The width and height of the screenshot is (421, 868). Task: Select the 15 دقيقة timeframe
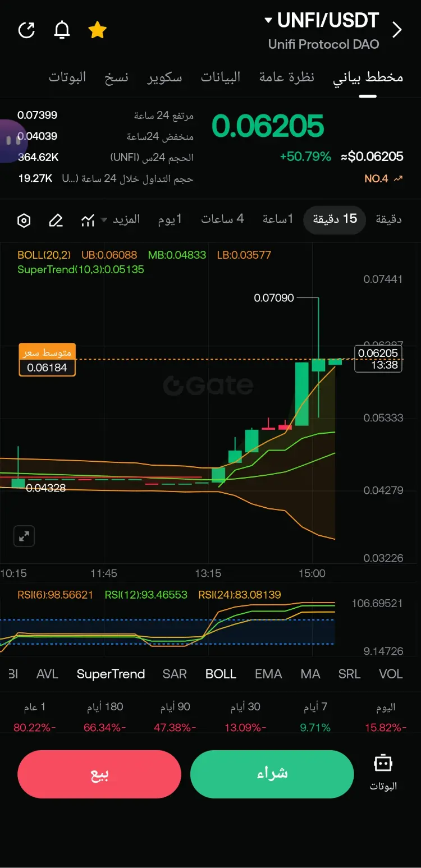(335, 219)
